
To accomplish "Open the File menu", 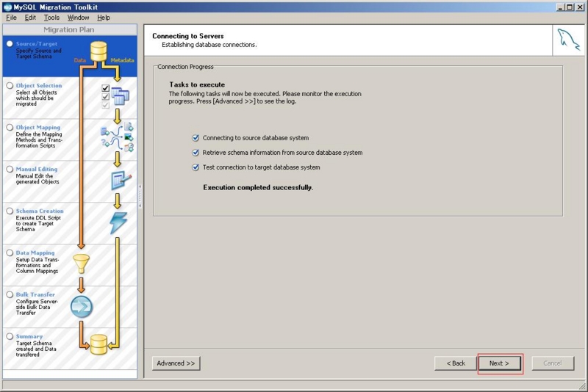I will click(x=11, y=18).
